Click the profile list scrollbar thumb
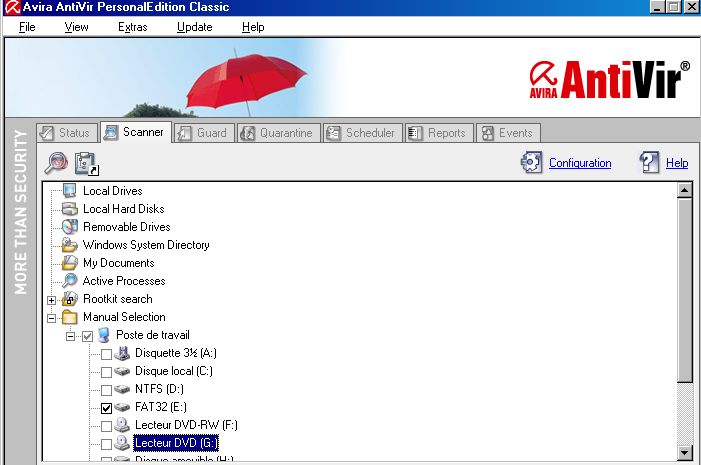The height and width of the screenshot is (465, 701). click(x=684, y=290)
